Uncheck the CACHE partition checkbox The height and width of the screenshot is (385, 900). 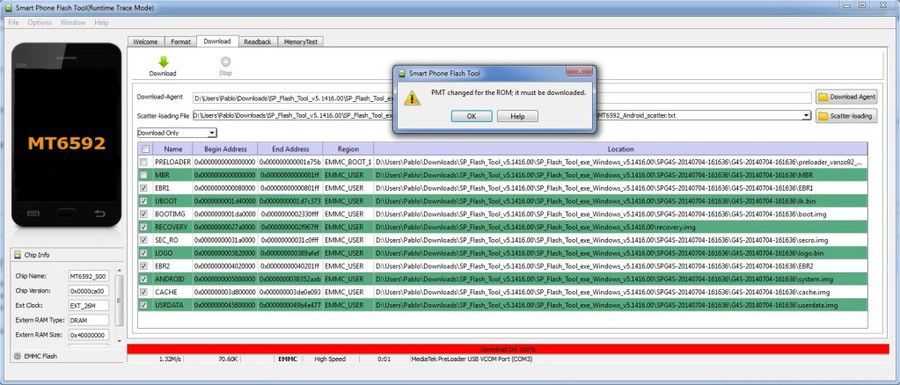[143, 292]
